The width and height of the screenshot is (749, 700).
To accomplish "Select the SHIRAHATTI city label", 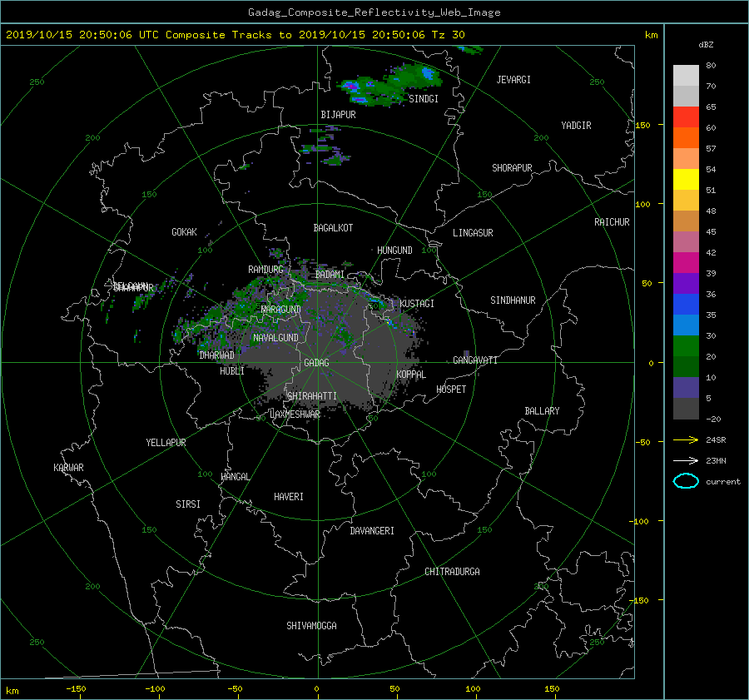I will [312, 396].
